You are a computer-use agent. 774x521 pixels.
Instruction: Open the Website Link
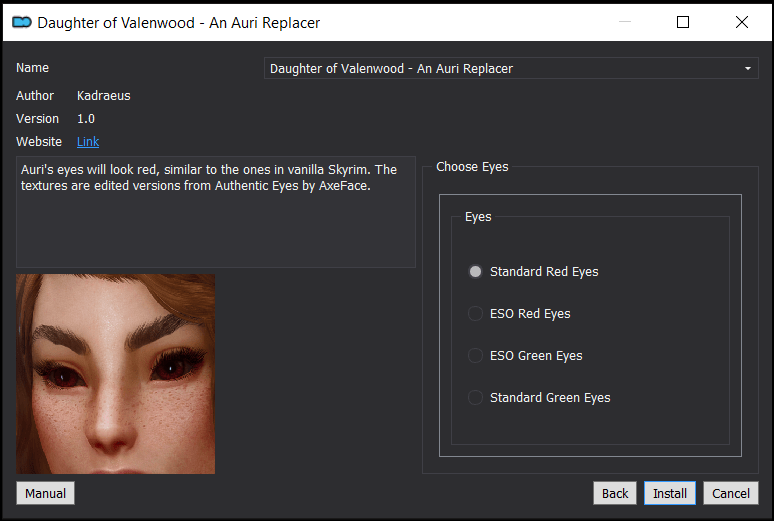click(x=88, y=142)
